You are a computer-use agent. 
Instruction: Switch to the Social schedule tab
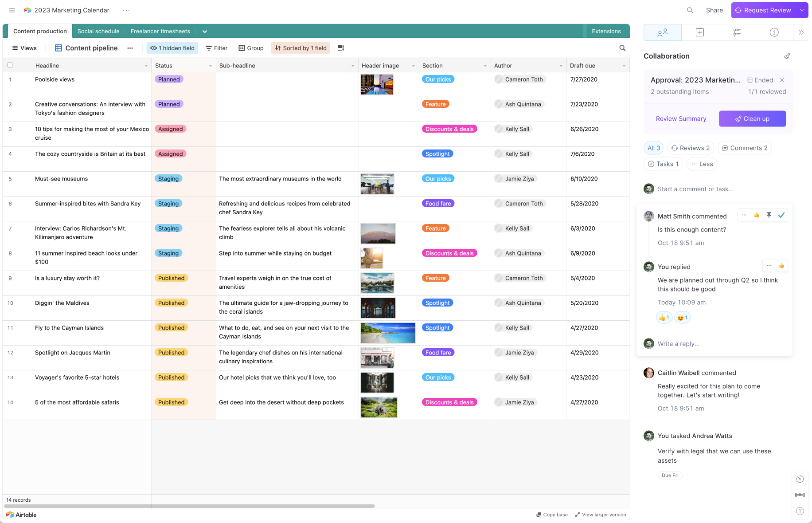98,31
